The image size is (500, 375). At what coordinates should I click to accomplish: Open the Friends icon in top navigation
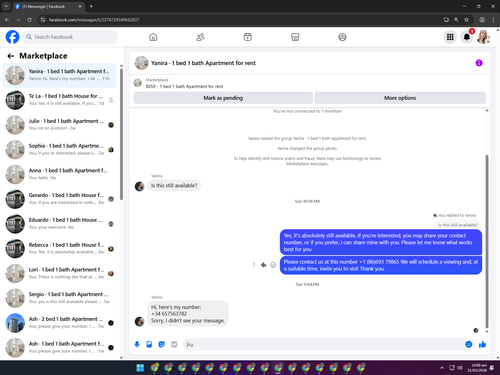coord(200,37)
